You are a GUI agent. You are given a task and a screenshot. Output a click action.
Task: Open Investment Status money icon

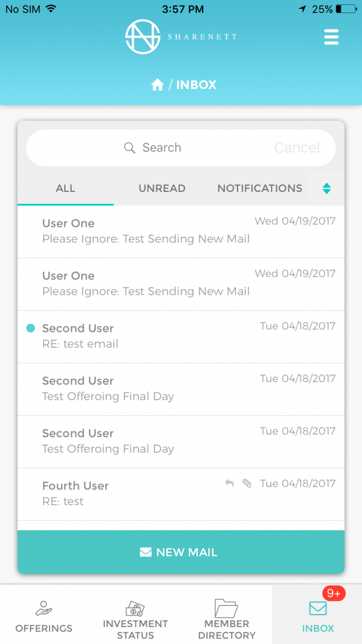(x=135, y=608)
